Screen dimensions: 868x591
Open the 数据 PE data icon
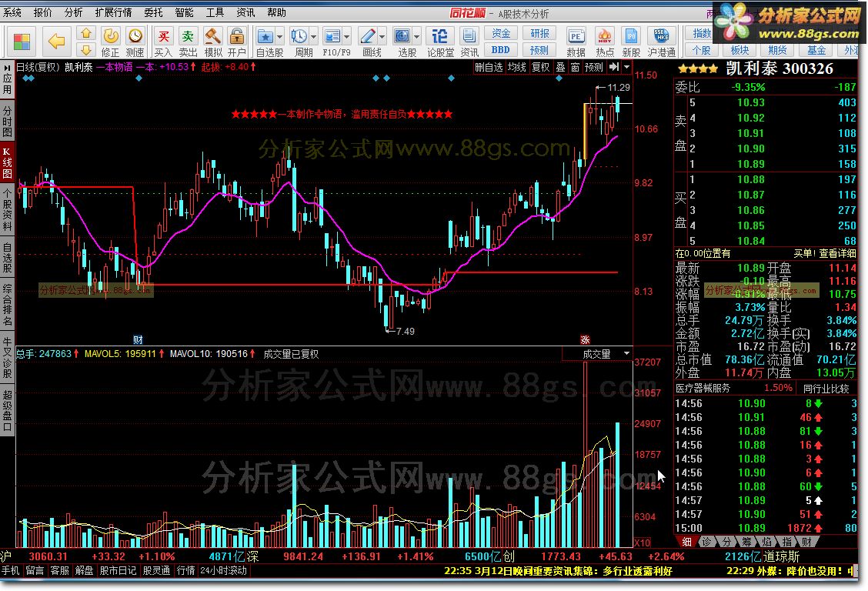(576, 42)
